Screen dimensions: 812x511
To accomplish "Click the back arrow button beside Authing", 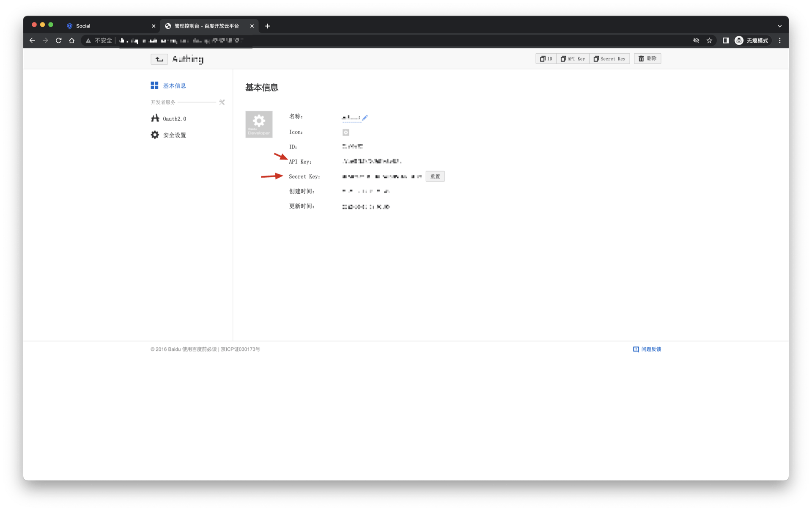I will [159, 59].
